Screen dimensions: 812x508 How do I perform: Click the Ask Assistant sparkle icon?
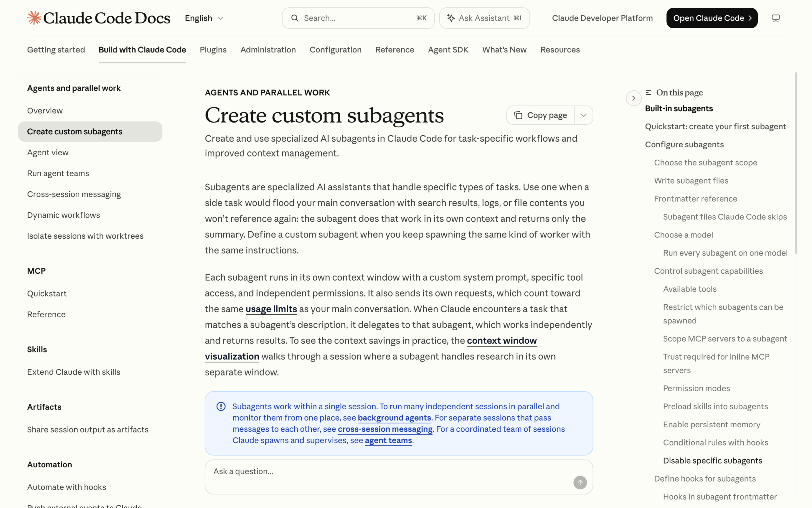[x=451, y=18]
